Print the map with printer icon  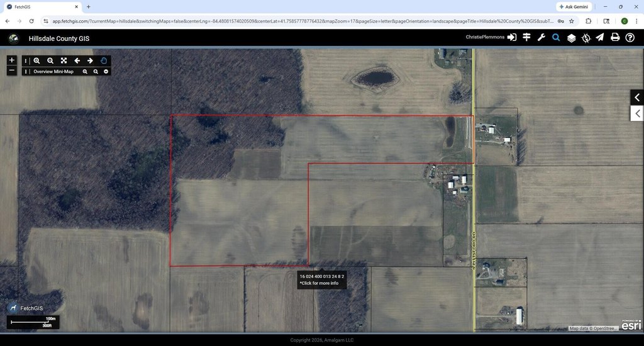pyautogui.click(x=615, y=38)
